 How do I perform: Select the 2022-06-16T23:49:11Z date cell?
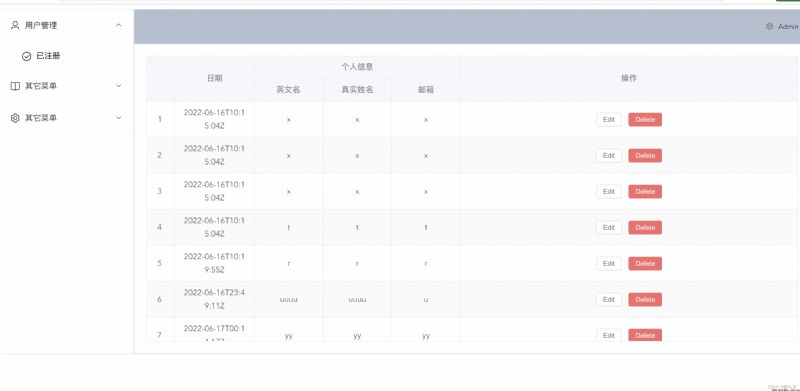[214, 300]
